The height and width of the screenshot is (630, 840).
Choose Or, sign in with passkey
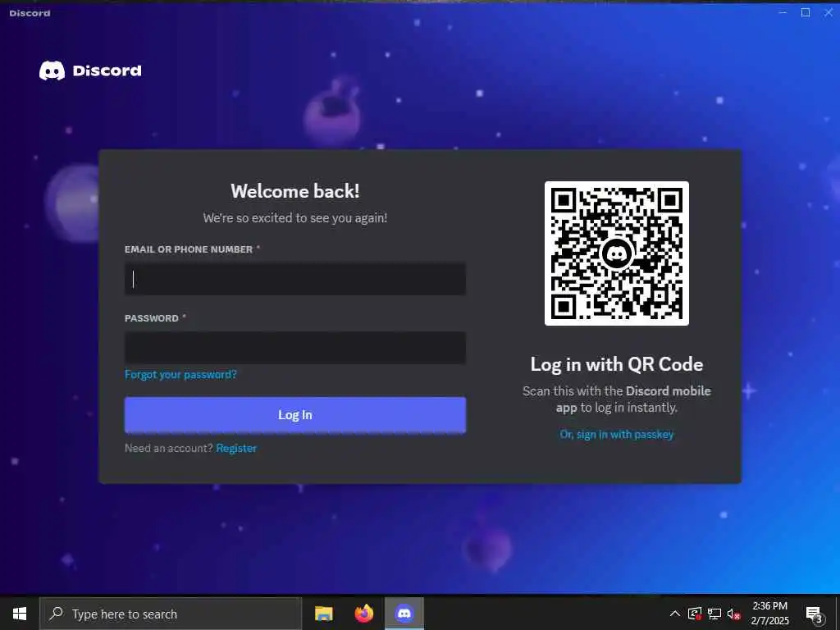[x=617, y=435]
